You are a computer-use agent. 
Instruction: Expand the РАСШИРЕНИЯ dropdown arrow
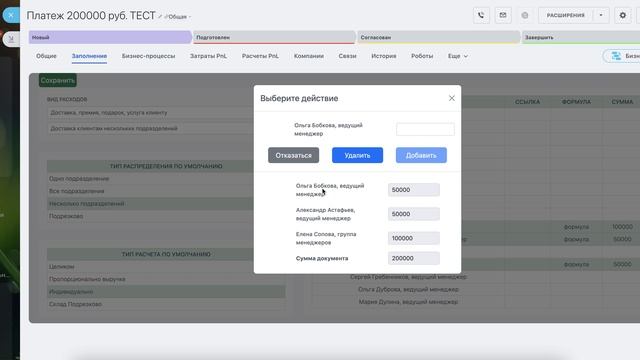click(601, 16)
